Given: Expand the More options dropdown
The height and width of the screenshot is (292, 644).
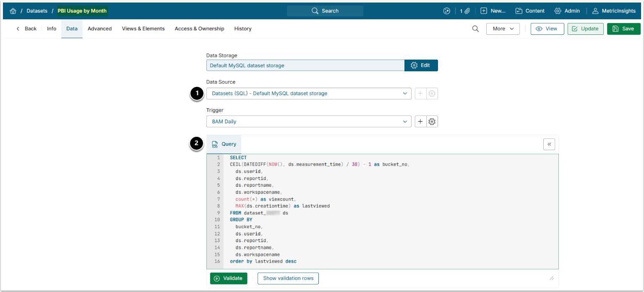Looking at the screenshot, I should [503, 29].
